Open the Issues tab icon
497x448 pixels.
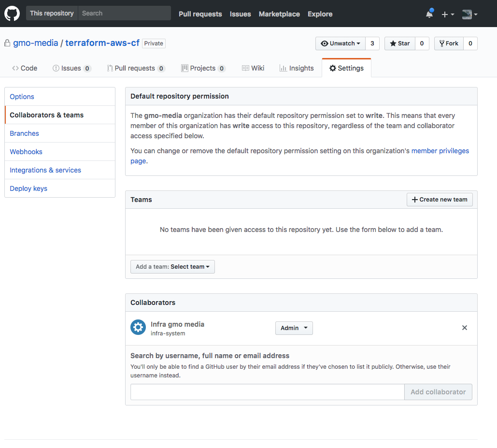point(57,68)
